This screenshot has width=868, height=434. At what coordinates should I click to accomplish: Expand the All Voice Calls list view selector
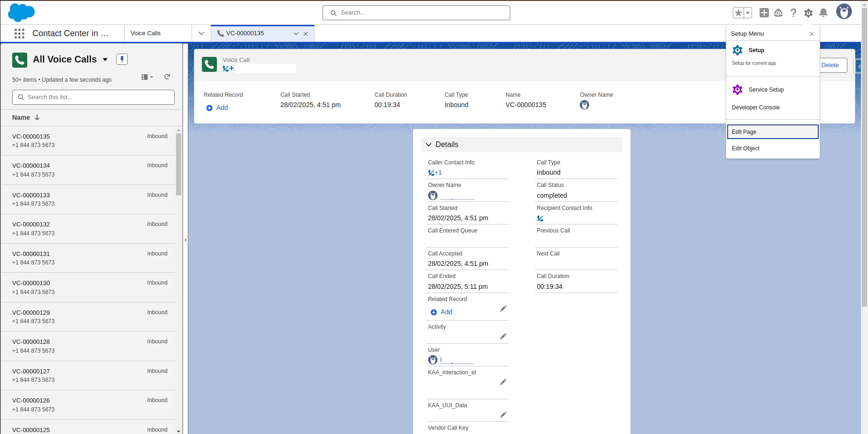click(x=105, y=59)
